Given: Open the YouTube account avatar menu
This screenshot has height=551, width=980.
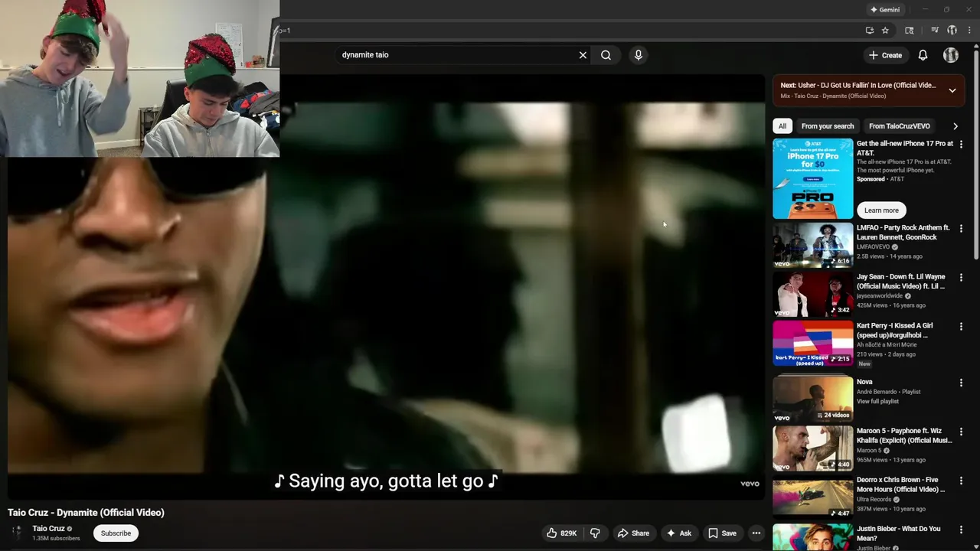Looking at the screenshot, I should point(951,55).
